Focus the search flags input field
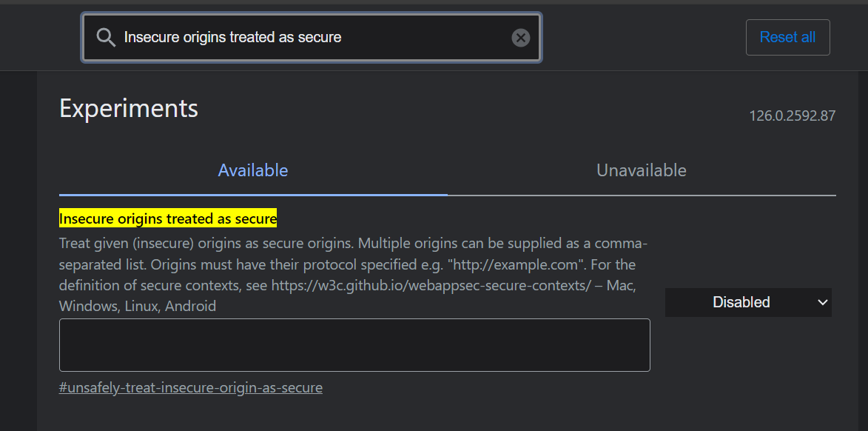Image resolution: width=868 pixels, height=431 pixels. click(311, 38)
